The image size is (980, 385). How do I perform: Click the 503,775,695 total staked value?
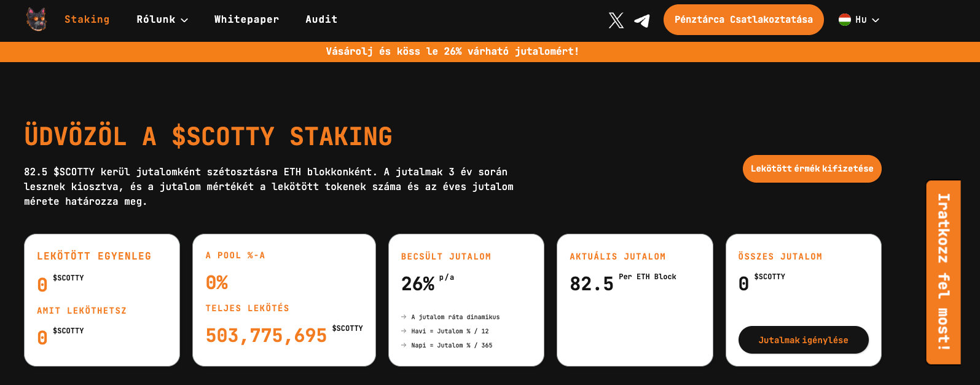click(266, 336)
